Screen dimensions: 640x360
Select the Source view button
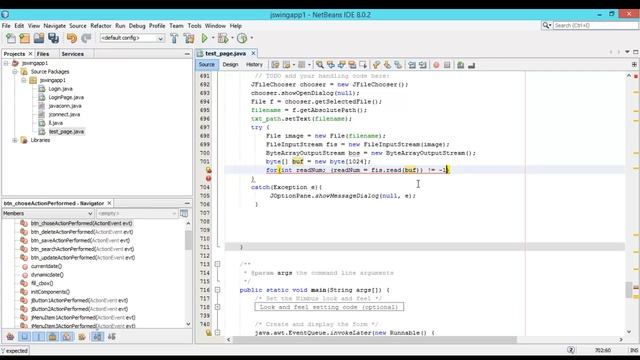pos(207,64)
